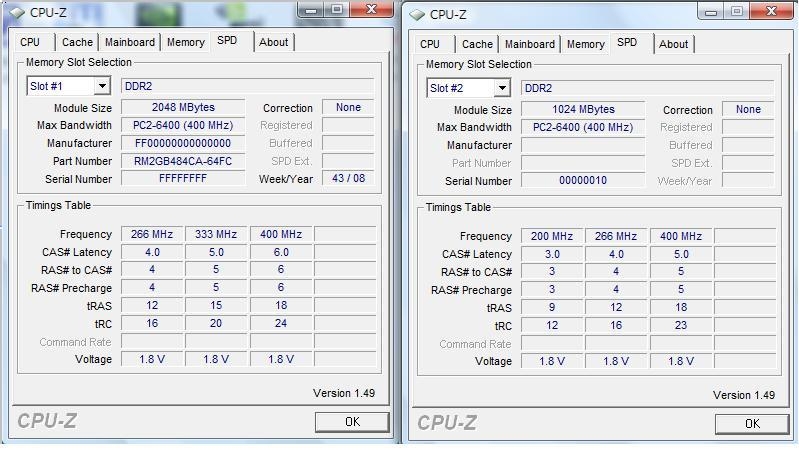Image resolution: width=799 pixels, height=450 pixels.
Task: Click Max Bandwidth PC2-6400 in Slot #1 window
Action: point(183,125)
